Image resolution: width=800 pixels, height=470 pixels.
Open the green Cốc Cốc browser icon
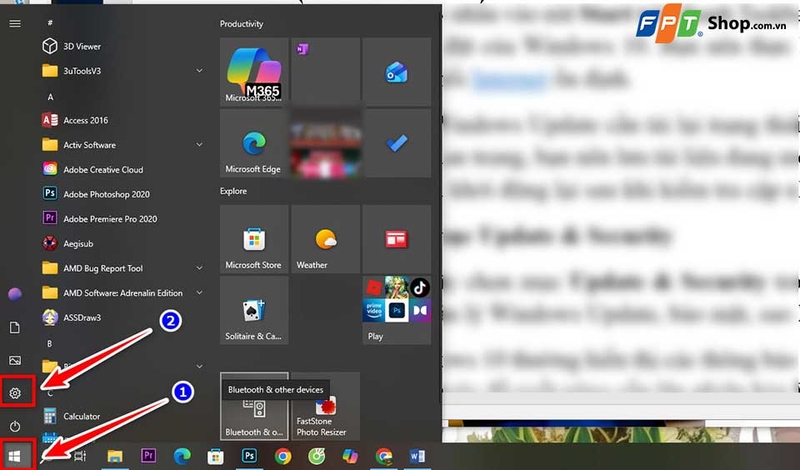[316, 456]
